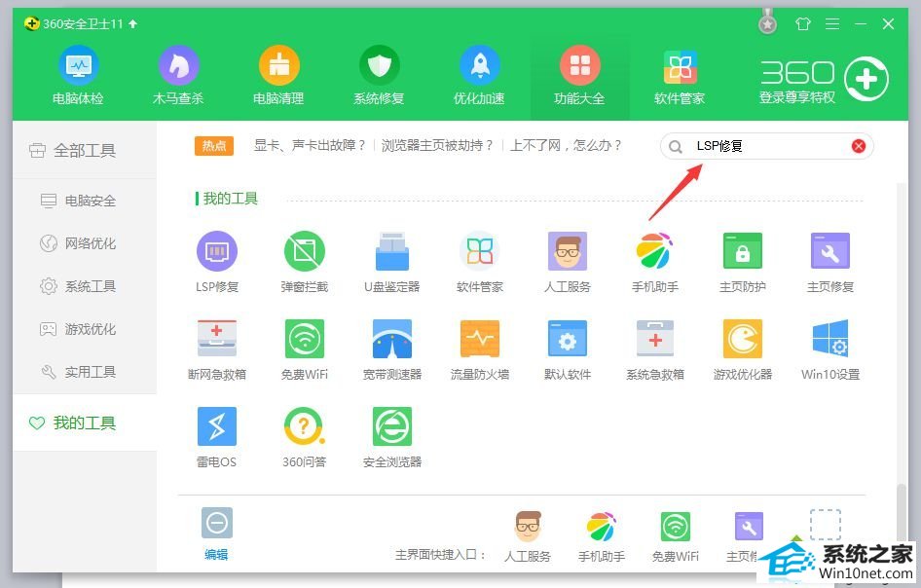Click the search magnifier icon
This screenshot has height=588, width=921.
click(676, 147)
